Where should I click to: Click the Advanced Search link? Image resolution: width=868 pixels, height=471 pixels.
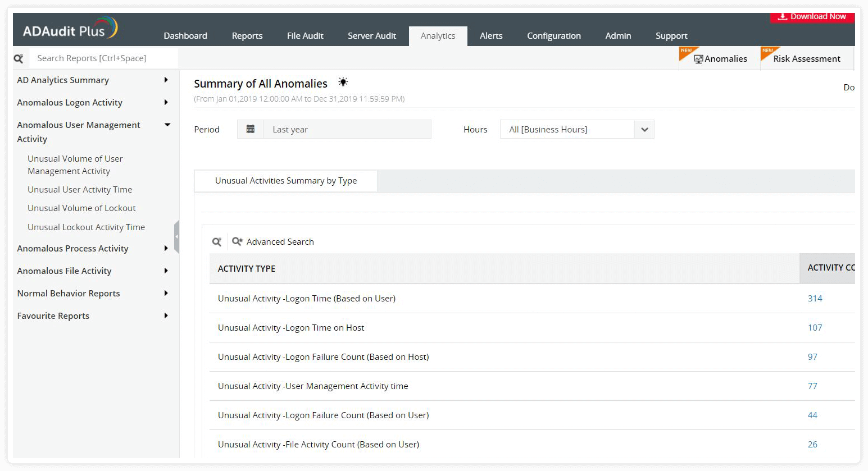click(x=280, y=242)
